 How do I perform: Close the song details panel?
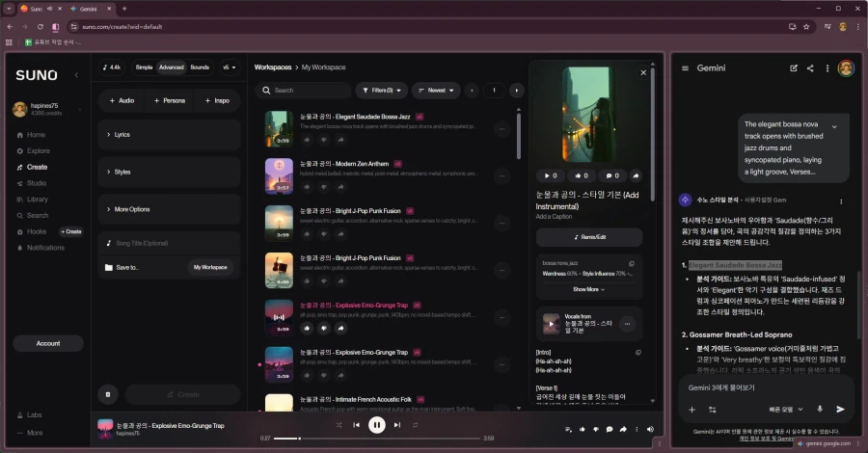coord(643,72)
